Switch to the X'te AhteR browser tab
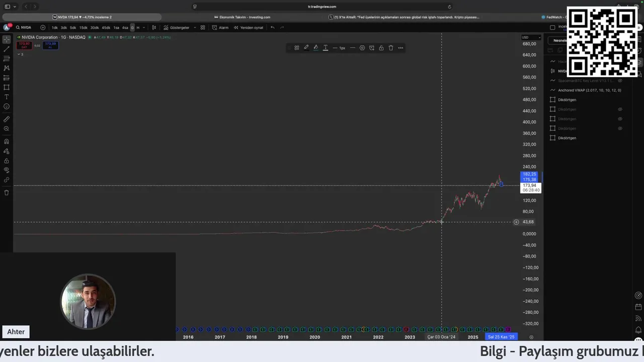Screen dimensions: 644x362 (404, 17)
